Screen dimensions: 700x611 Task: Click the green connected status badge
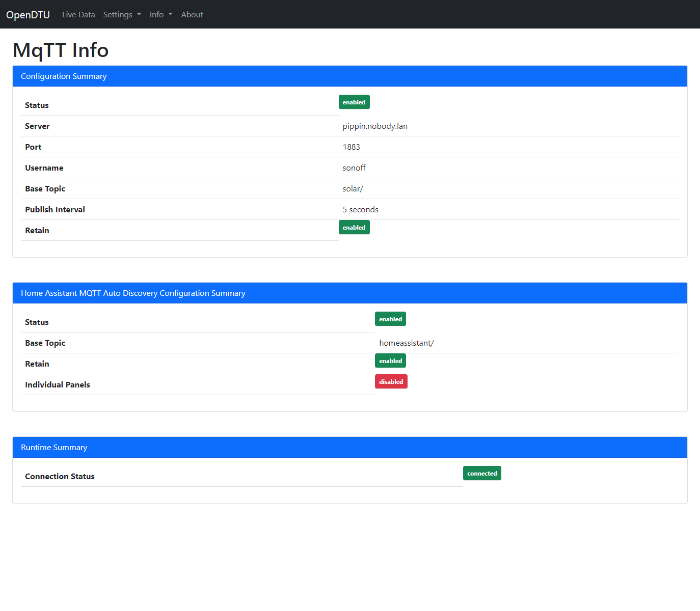[482, 474]
